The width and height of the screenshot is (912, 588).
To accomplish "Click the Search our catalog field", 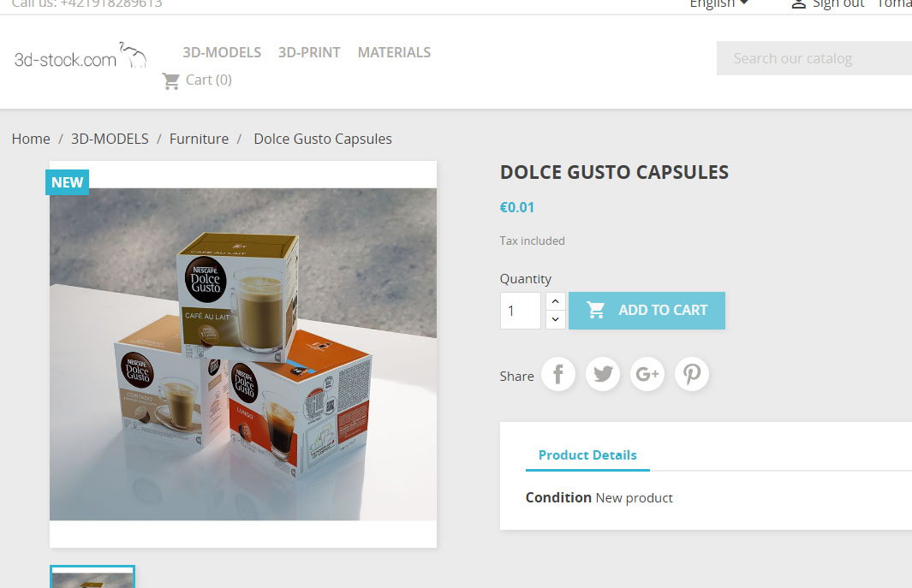I will (x=814, y=58).
